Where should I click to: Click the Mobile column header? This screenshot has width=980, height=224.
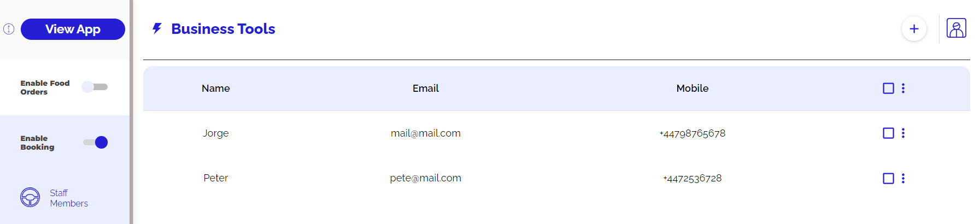(x=692, y=88)
